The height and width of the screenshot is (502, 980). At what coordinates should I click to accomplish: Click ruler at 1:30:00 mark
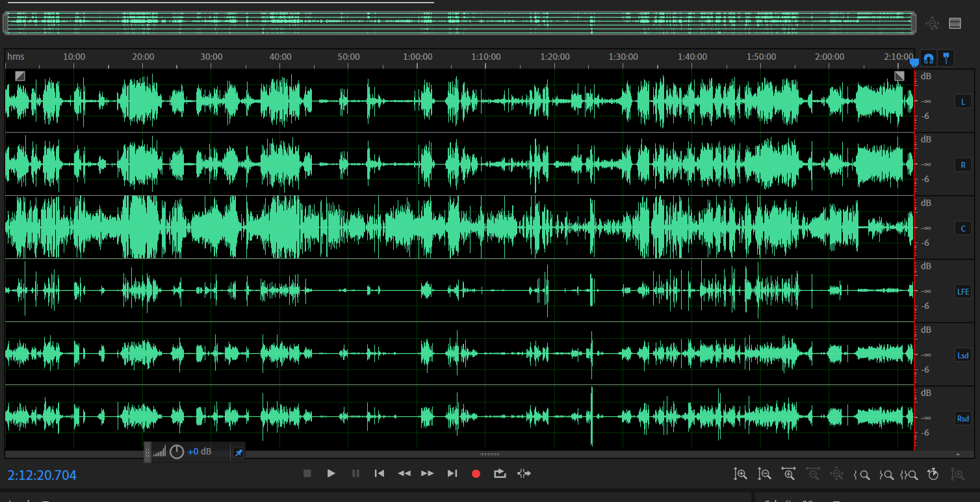[x=623, y=57]
